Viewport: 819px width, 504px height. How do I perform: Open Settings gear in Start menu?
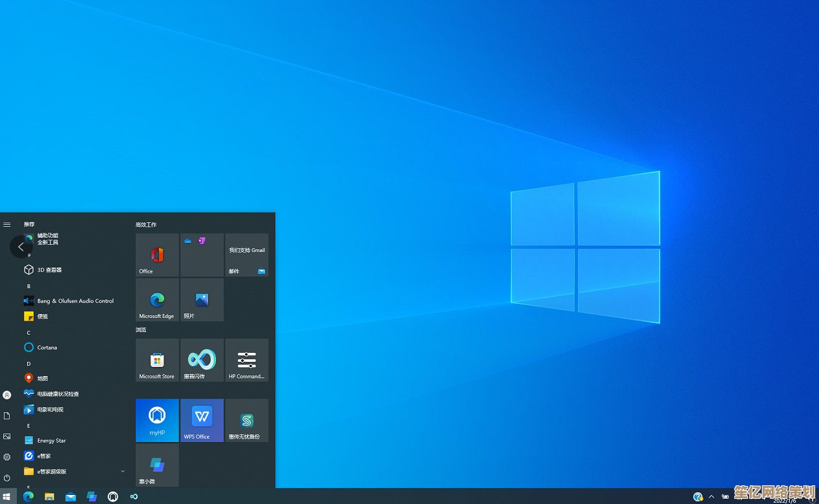click(6, 457)
